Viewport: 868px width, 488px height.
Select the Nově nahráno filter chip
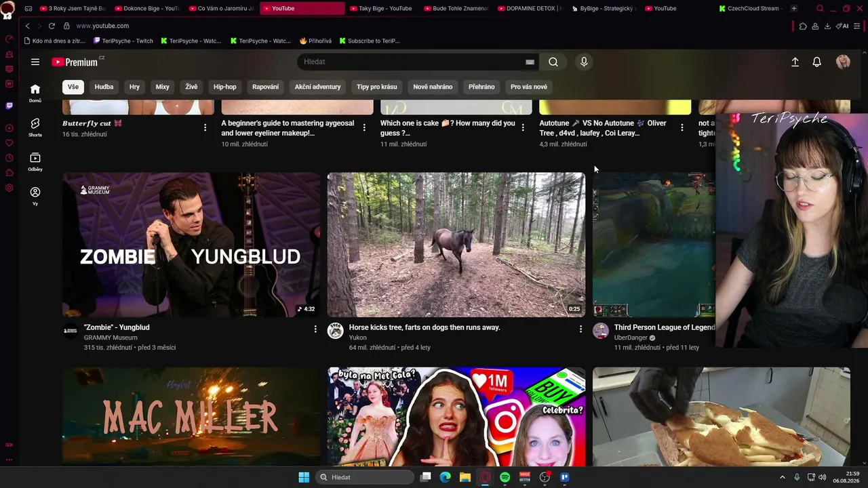433,87
